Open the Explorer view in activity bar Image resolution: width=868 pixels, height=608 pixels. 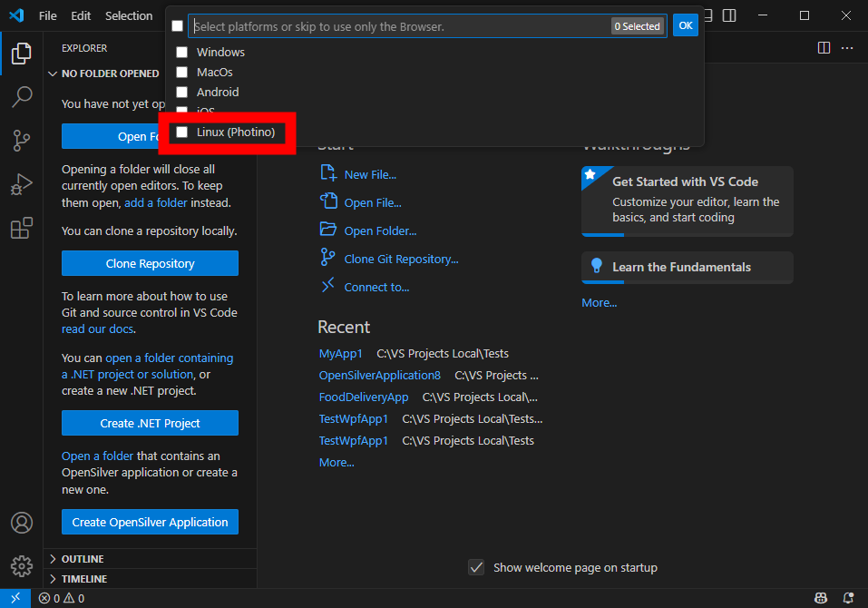point(22,54)
